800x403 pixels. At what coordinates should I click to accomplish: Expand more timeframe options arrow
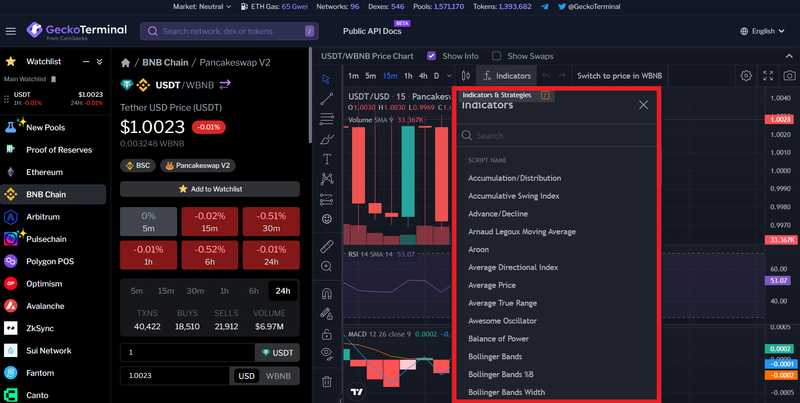449,76
